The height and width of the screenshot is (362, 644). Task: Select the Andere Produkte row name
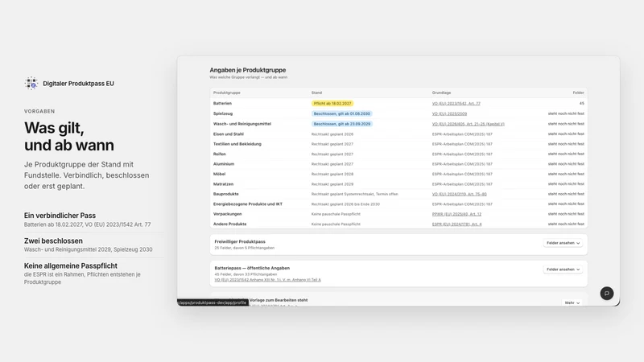pos(229,224)
